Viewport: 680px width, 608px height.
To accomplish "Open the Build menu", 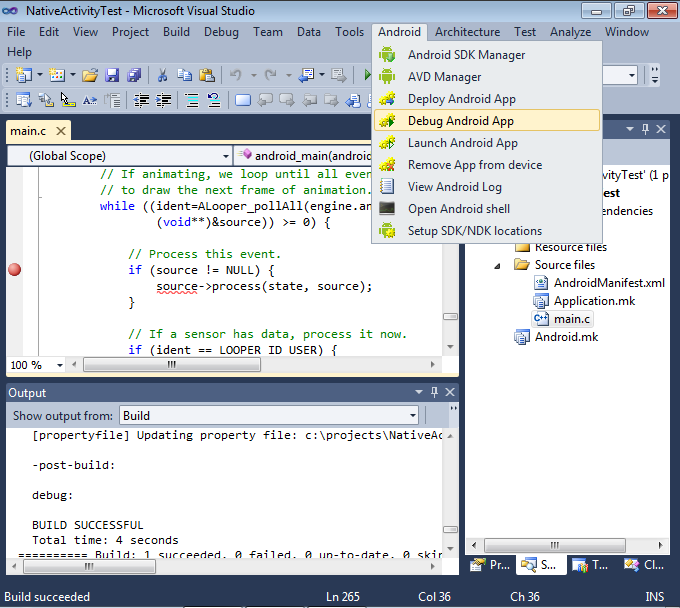I will (176, 32).
